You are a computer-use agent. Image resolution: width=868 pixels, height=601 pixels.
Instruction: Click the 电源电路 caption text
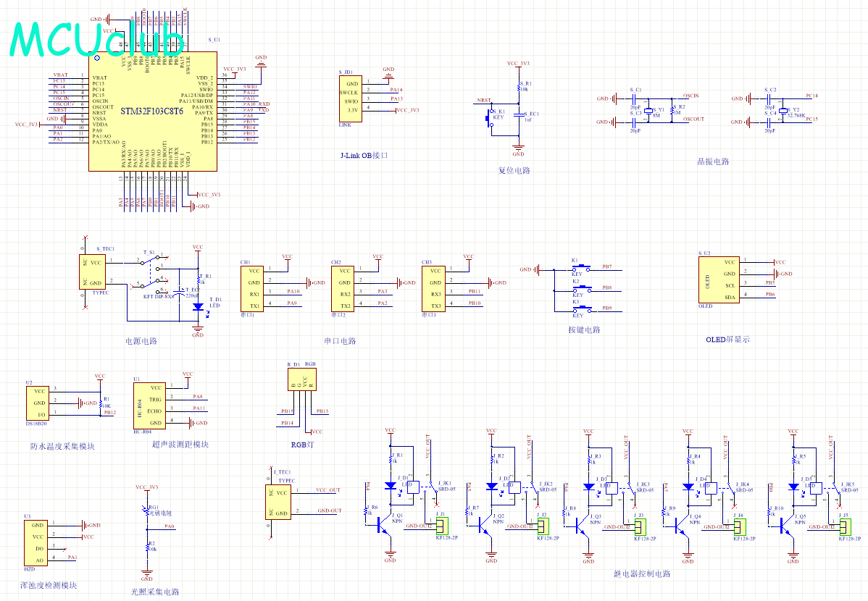point(141,341)
